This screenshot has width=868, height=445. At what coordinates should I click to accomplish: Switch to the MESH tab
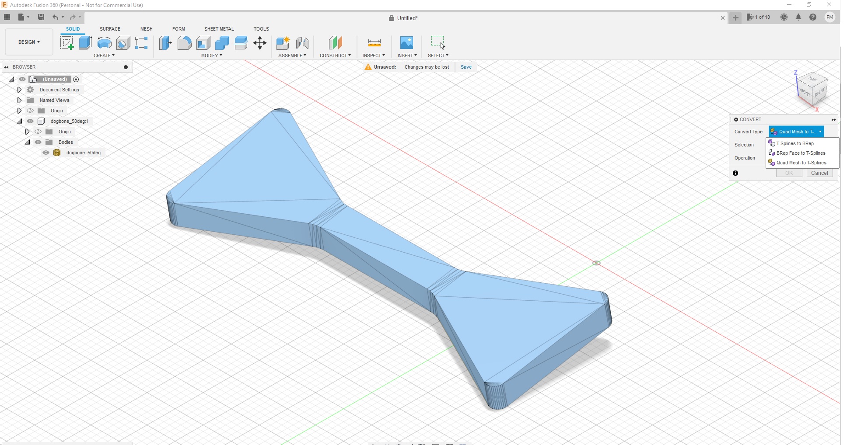tap(147, 29)
